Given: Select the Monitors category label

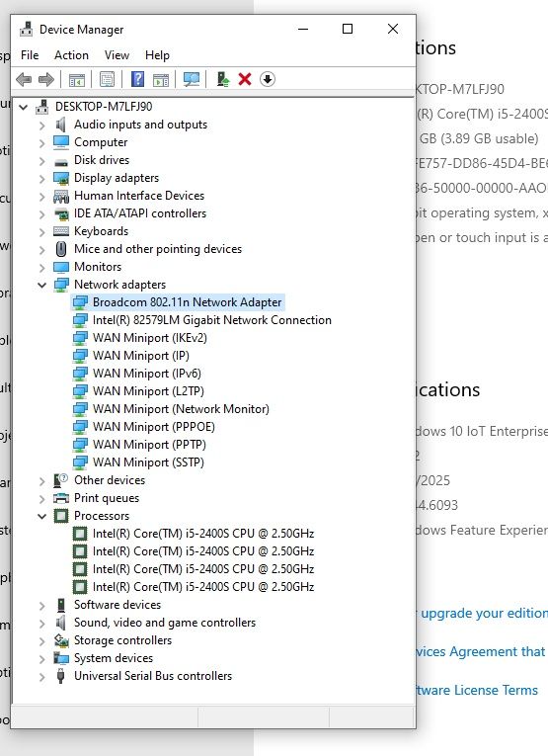Looking at the screenshot, I should [x=98, y=267].
